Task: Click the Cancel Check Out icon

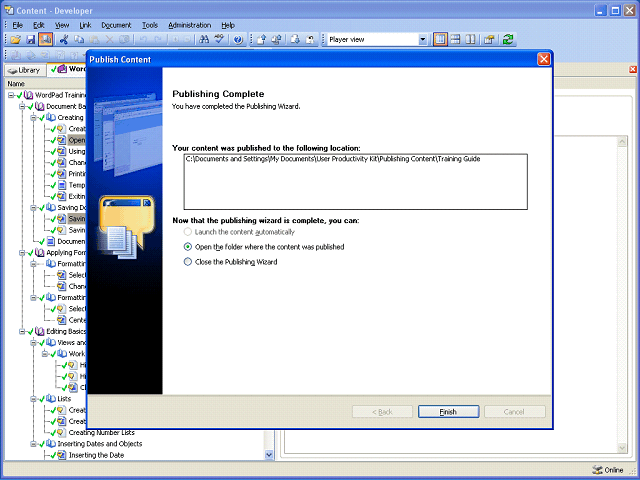Action: click(310, 40)
